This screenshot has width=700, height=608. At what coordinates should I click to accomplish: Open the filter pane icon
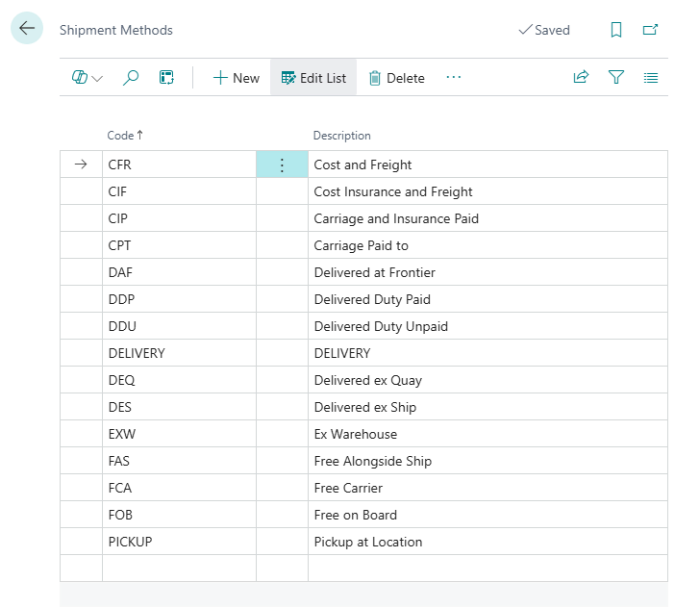click(x=616, y=78)
